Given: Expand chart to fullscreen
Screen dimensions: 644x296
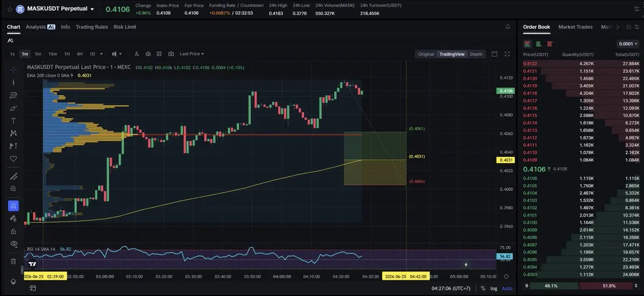Looking at the screenshot, I should pos(508,54).
